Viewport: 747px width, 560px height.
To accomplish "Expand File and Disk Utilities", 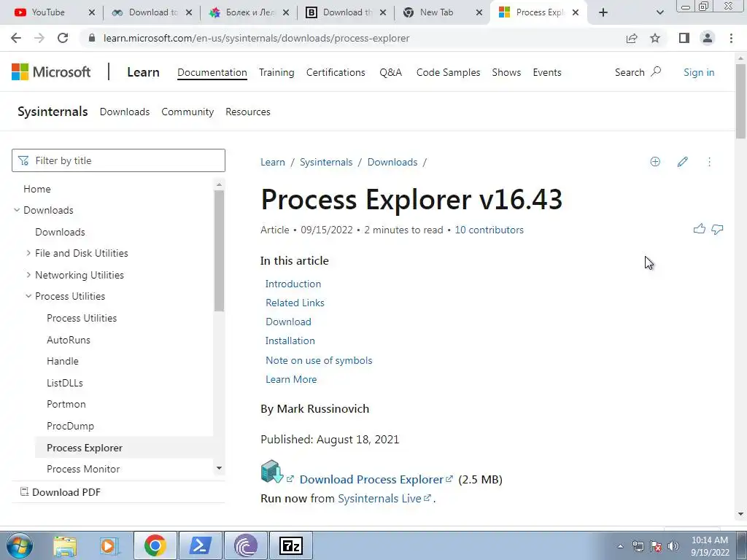I will pyautogui.click(x=28, y=253).
